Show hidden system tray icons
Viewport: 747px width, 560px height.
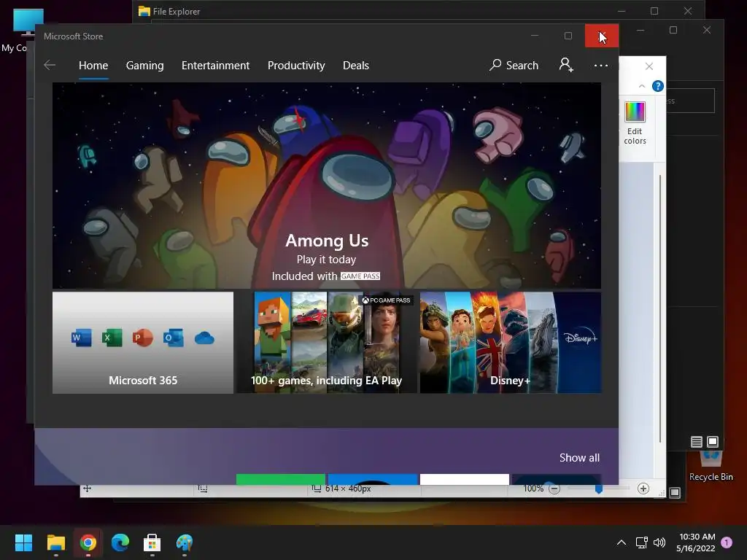click(622, 542)
